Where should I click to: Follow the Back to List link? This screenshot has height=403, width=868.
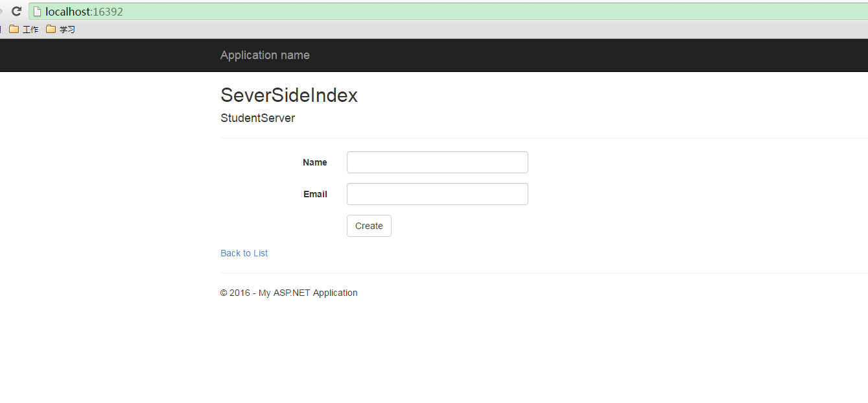[x=244, y=253]
